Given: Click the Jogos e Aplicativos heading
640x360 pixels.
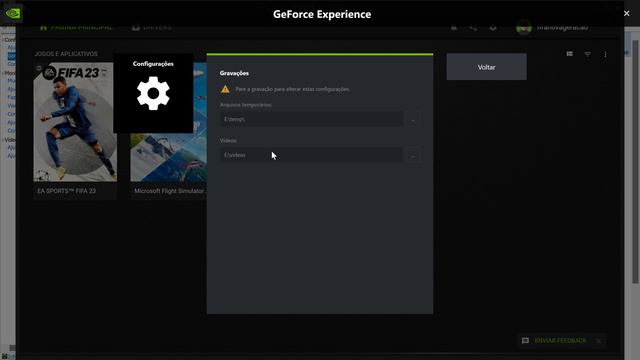Looking at the screenshot, I should pyautogui.click(x=66, y=54).
